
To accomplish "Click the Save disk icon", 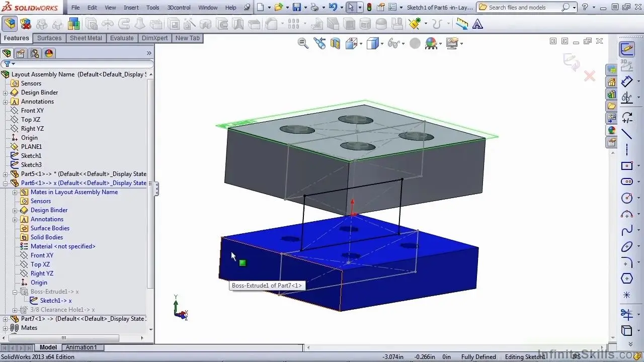I will click(297, 8).
